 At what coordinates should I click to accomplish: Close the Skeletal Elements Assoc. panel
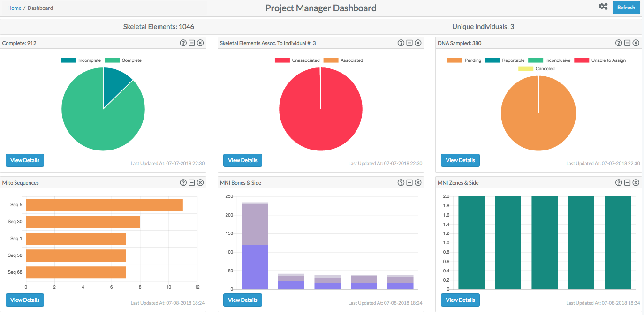pyautogui.click(x=418, y=43)
